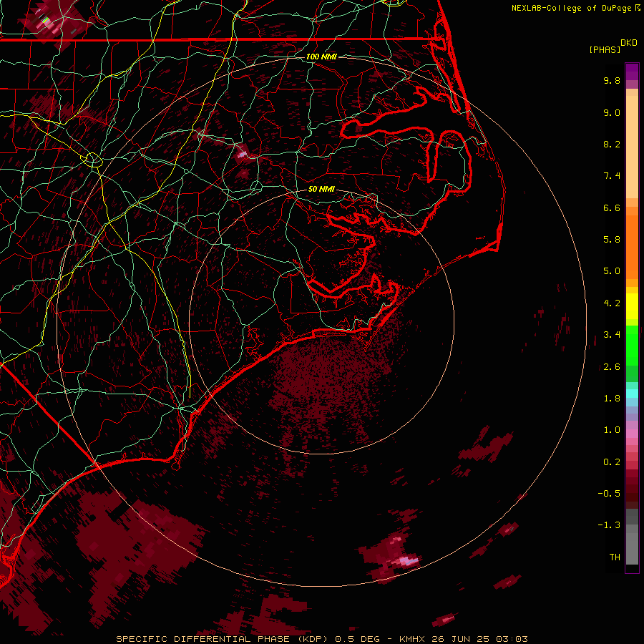Click the NEXLAB-College of DuPage title text

click(x=572, y=8)
